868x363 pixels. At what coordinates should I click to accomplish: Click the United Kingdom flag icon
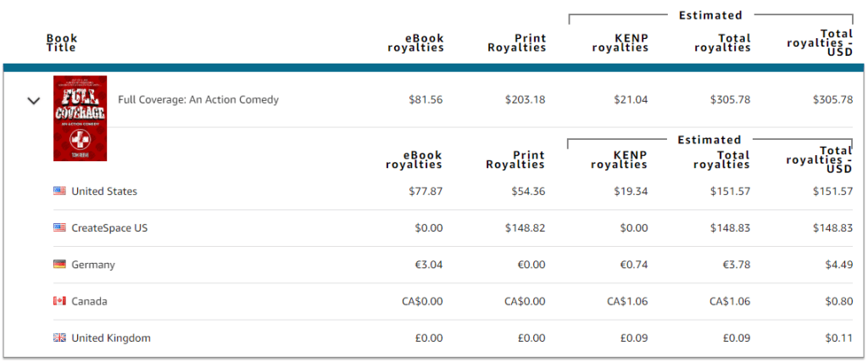coord(59,338)
